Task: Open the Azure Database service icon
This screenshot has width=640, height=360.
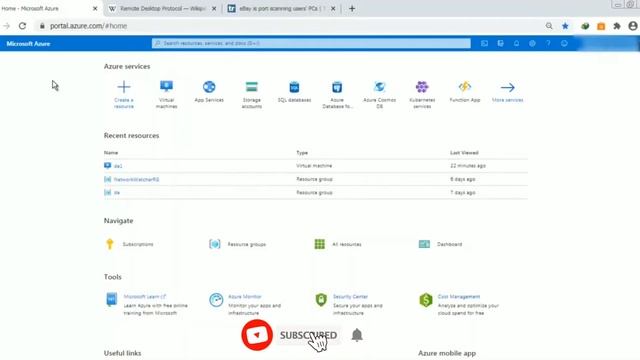Action: click(337, 87)
